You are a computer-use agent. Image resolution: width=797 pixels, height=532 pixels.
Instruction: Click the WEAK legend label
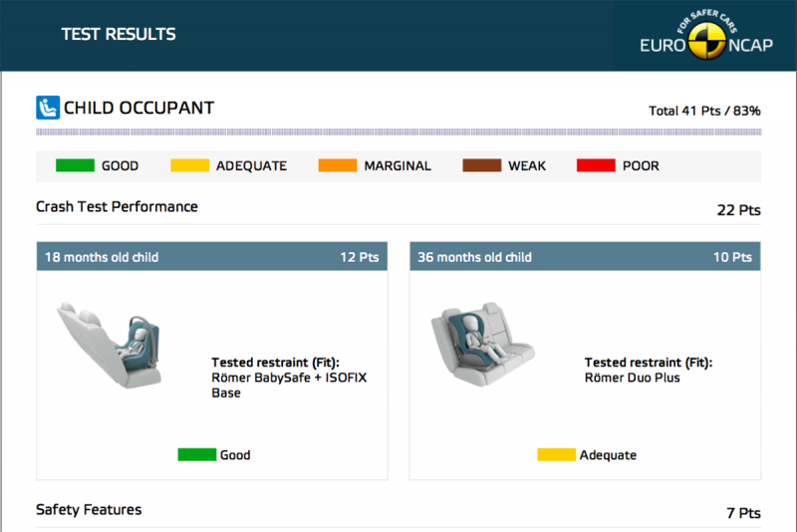[x=527, y=165]
